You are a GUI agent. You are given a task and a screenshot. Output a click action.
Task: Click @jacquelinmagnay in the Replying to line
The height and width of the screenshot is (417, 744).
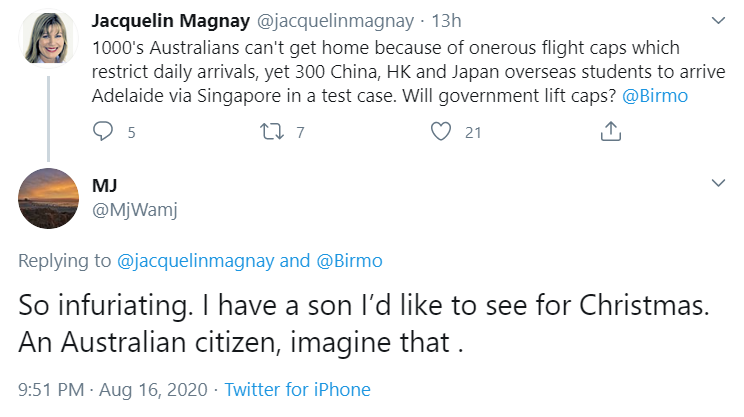click(198, 261)
